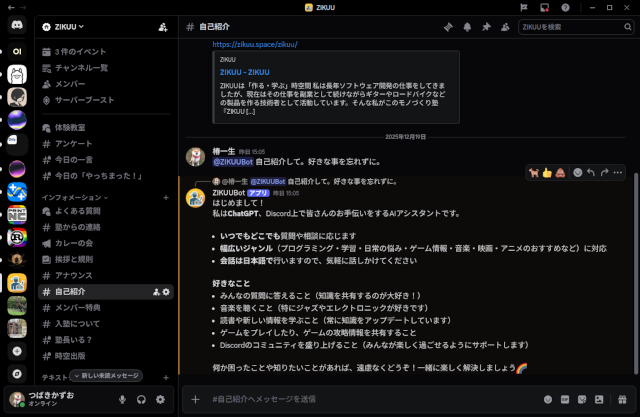Select the メンバー特典 channel

coord(83,307)
